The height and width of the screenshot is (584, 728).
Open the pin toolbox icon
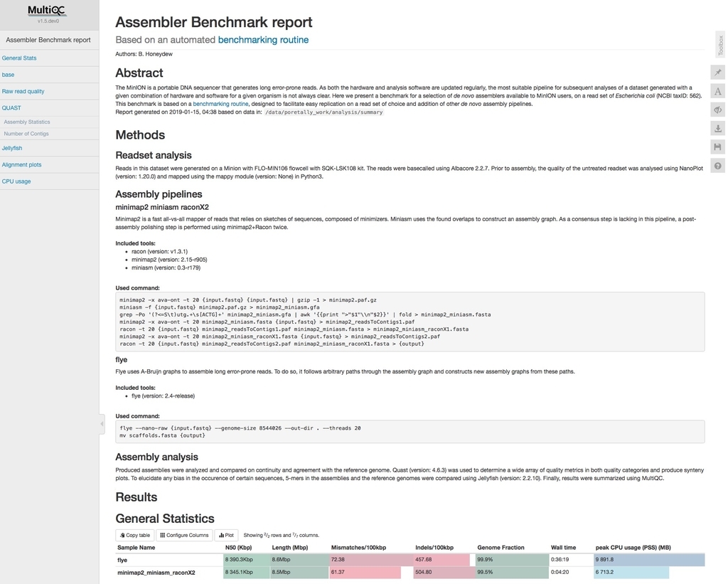pyautogui.click(x=718, y=72)
